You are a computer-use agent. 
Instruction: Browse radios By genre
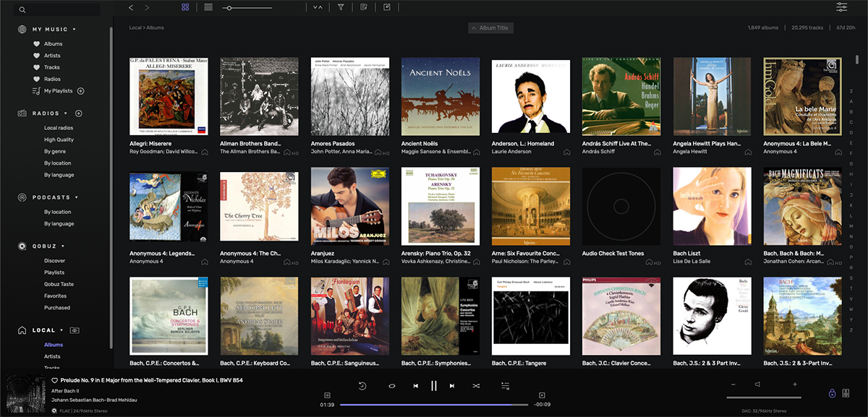pyautogui.click(x=55, y=152)
